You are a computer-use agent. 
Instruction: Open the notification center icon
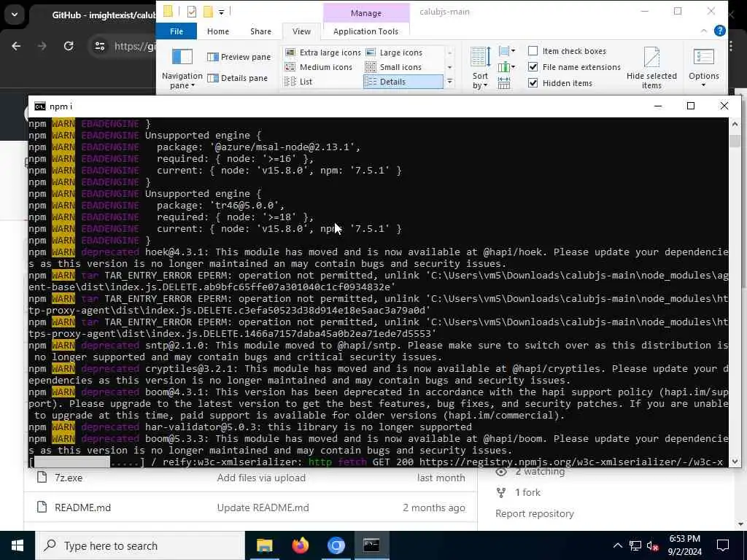click(x=723, y=545)
